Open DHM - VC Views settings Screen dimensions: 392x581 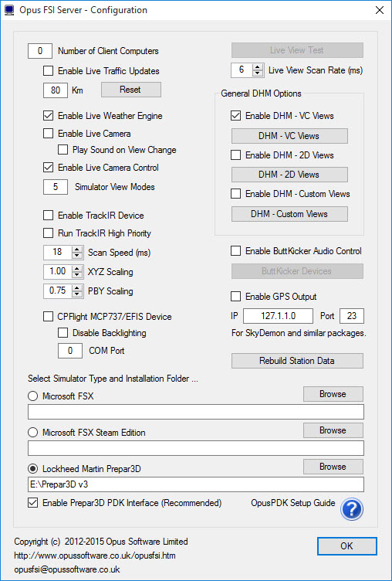(289, 136)
